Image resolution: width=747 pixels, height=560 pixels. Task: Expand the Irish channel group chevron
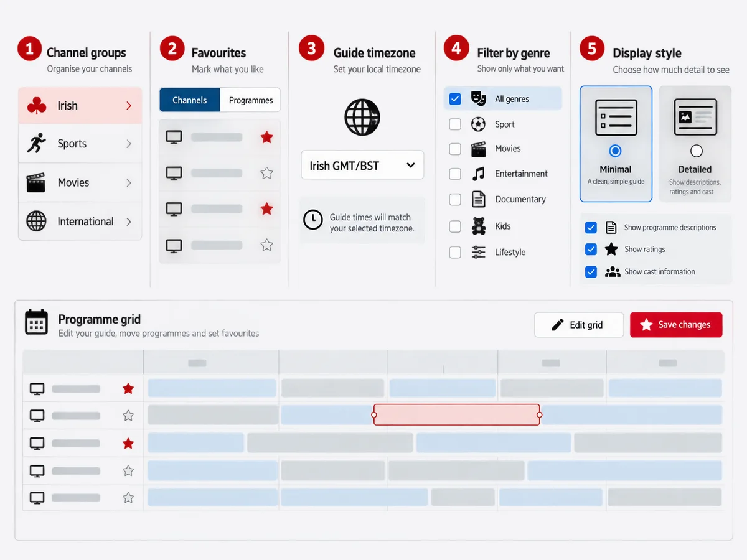(129, 106)
